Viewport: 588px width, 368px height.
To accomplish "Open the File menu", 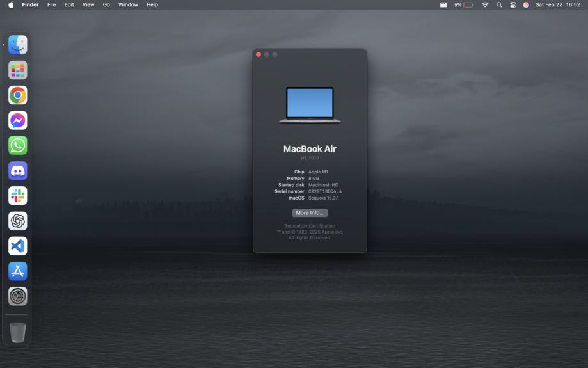I will click(51, 4).
